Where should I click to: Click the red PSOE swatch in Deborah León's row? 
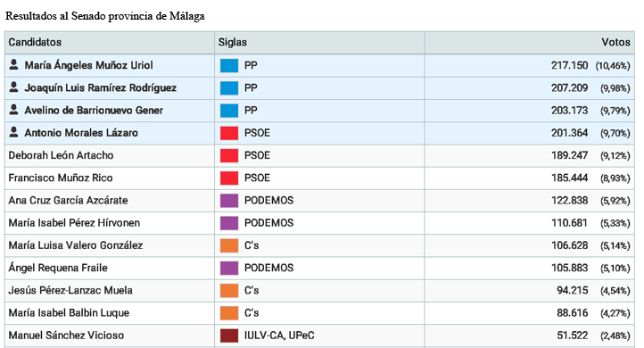[x=229, y=155]
